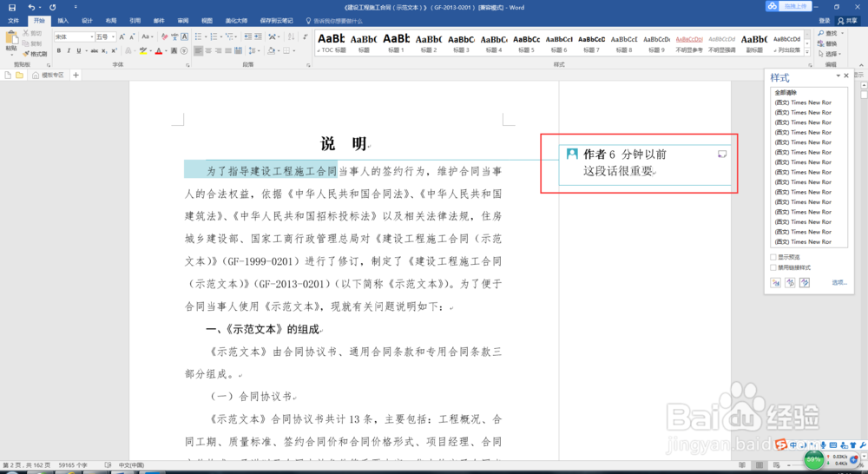Reply to the comment with the reply icon

[x=722, y=154]
